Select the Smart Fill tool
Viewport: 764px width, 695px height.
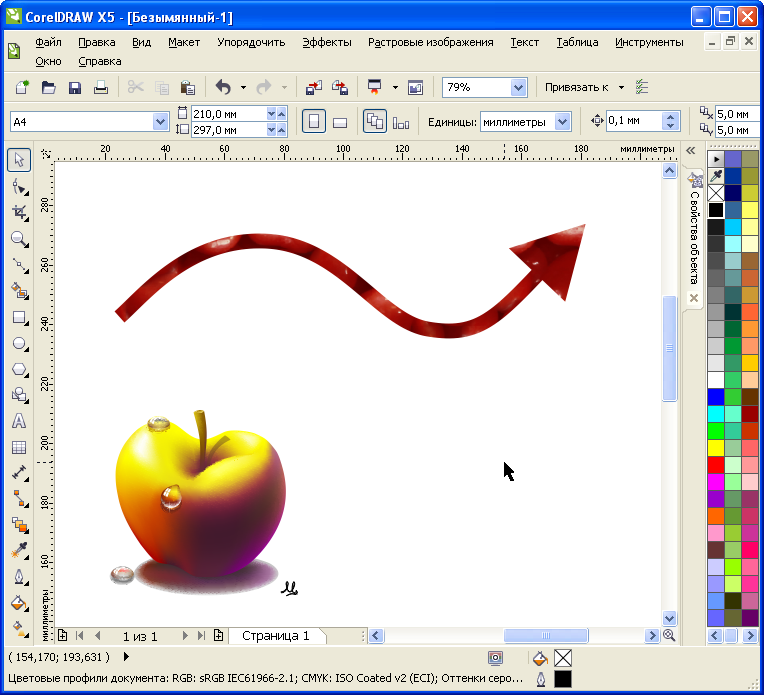[19, 291]
